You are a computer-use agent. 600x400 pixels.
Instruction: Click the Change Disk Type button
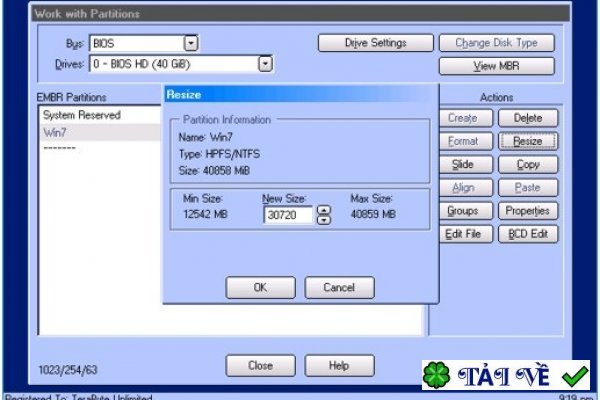[497, 43]
